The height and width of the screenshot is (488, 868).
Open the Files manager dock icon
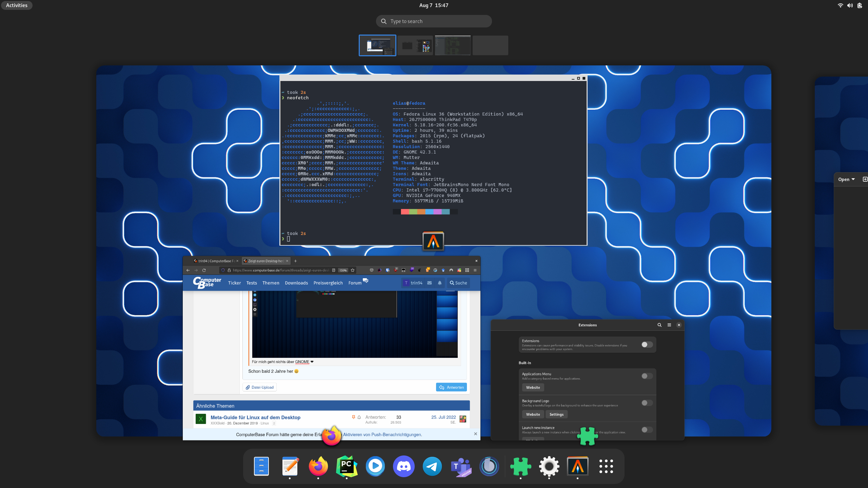coord(261,466)
